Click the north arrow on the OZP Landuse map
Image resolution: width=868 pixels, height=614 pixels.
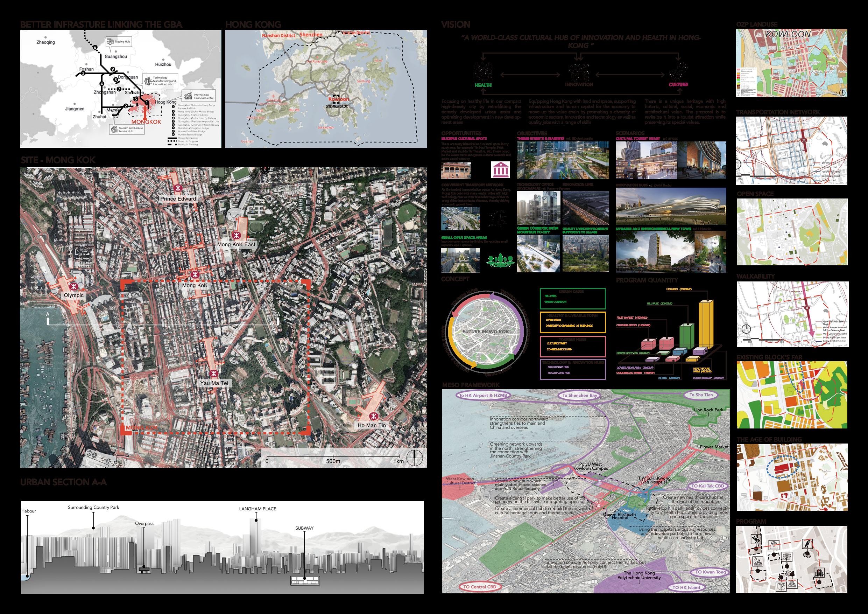843,93
